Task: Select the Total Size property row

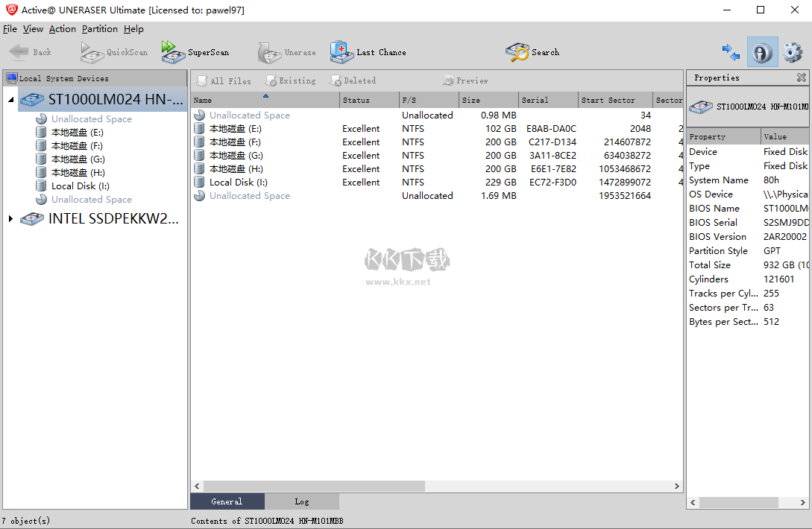Action: 748,265
